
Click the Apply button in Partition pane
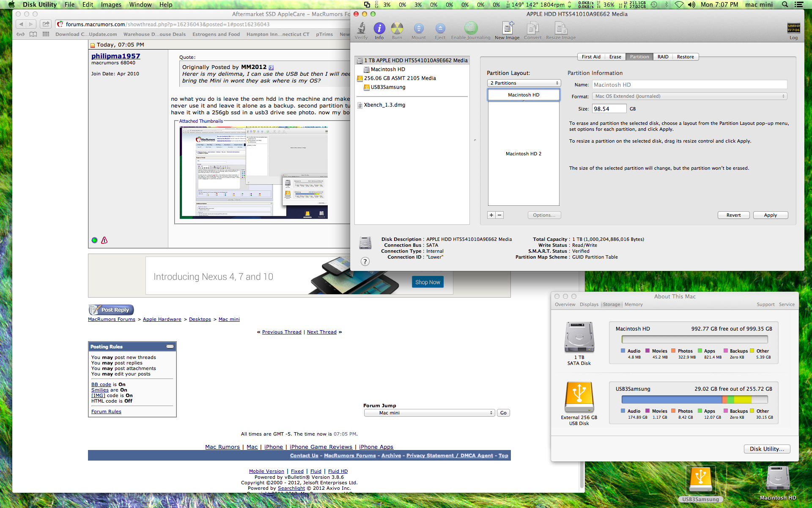[x=770, y=215]
